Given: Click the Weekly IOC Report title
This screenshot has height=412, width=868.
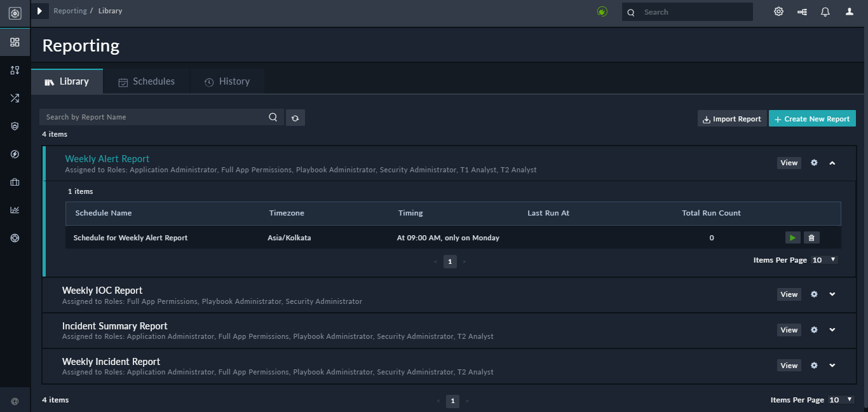Looking at the screenshot, I should coord(102,291).
